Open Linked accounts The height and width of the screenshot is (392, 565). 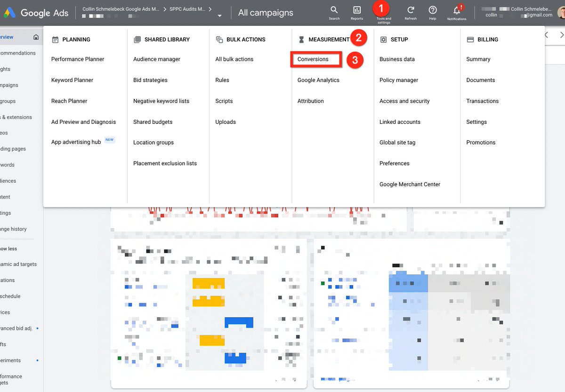[x=400, y=122]
